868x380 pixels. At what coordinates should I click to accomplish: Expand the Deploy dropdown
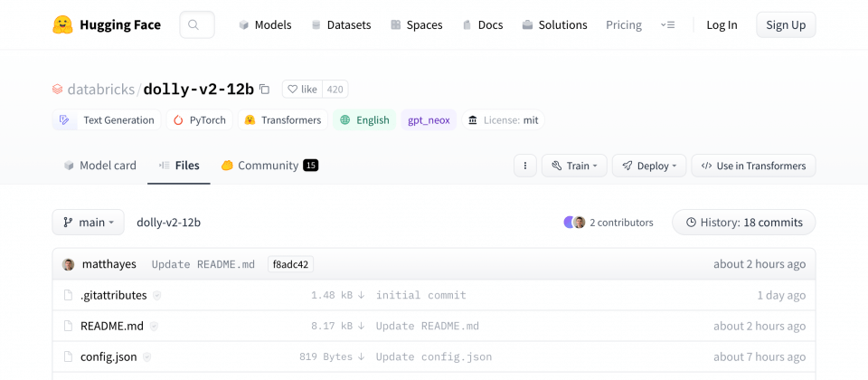649,166
